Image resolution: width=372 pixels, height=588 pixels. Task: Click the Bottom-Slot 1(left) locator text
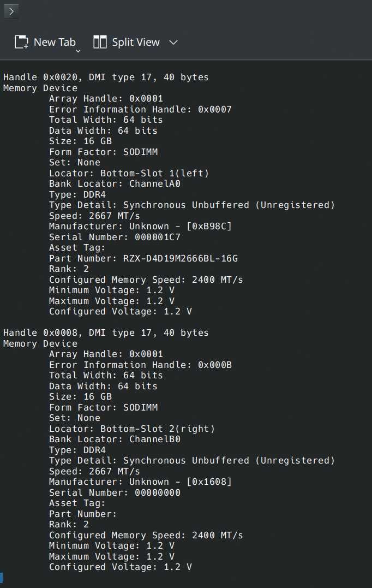pos(155,173)
